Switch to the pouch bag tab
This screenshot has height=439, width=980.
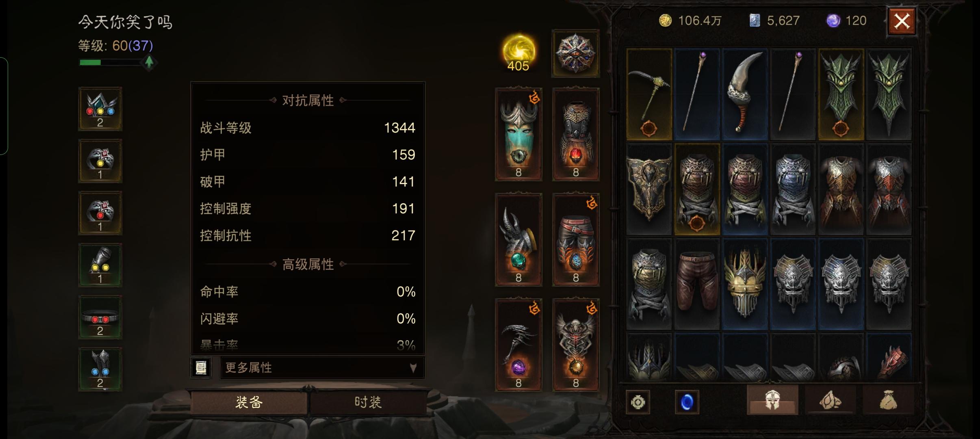pos(888,400)
